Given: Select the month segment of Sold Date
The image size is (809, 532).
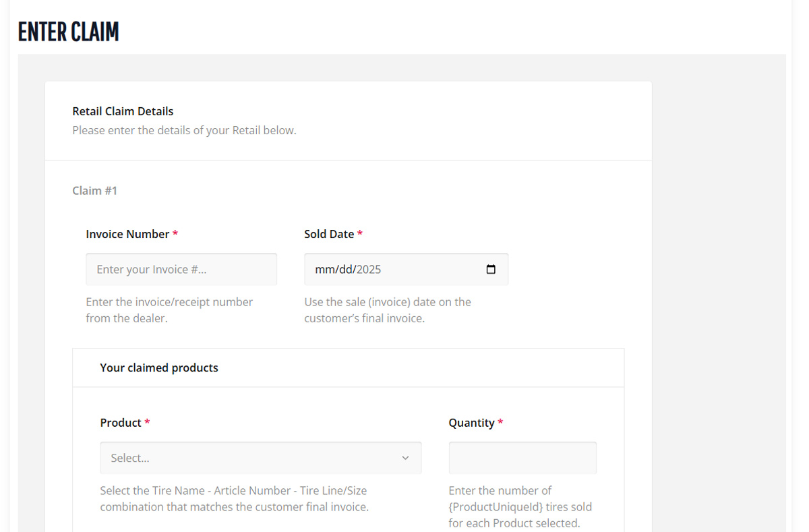Looking at the screenshot, I should tap(324, 269).
